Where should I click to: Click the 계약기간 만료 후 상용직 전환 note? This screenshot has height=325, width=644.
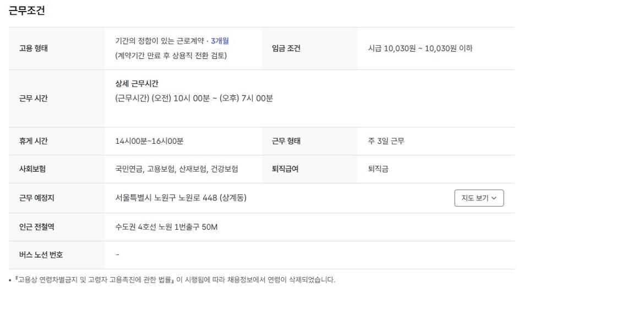[171, 56]
